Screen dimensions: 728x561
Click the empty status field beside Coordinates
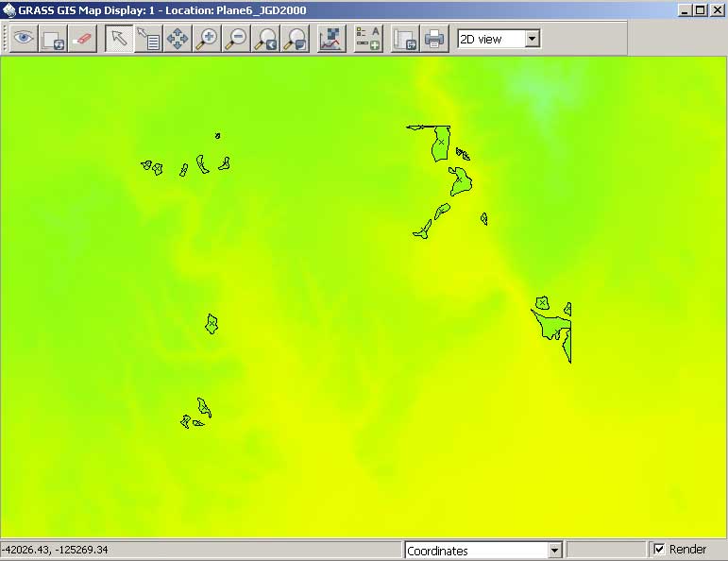606,550
